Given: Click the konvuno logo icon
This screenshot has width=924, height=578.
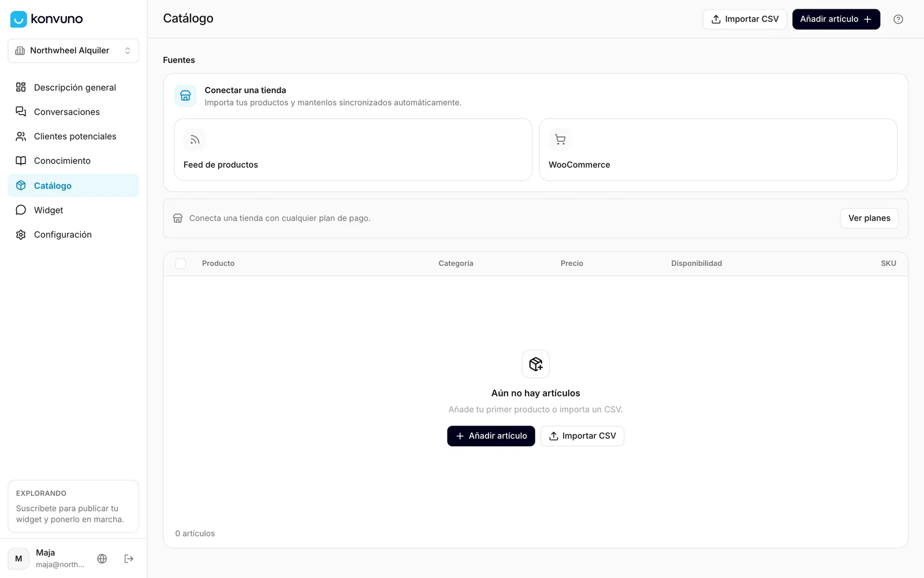Looking at the screenshot, I should pyautogui.click(x=18, y=19).
